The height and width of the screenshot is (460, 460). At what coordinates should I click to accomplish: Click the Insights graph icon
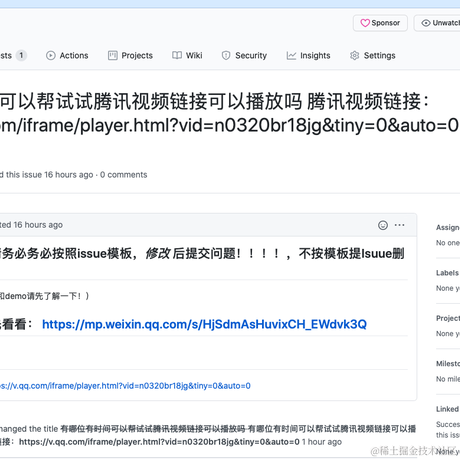click(x=291, y=56)
